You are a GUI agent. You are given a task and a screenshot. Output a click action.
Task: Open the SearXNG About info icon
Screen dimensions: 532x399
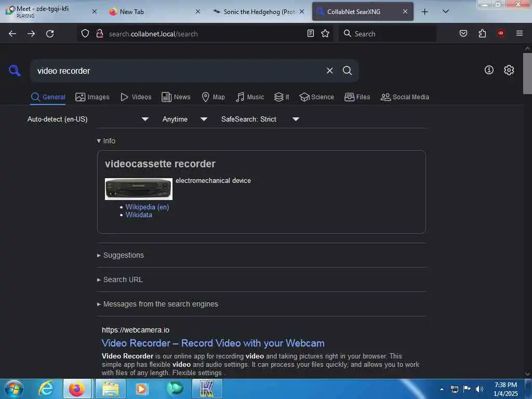(x=489, y=70)
